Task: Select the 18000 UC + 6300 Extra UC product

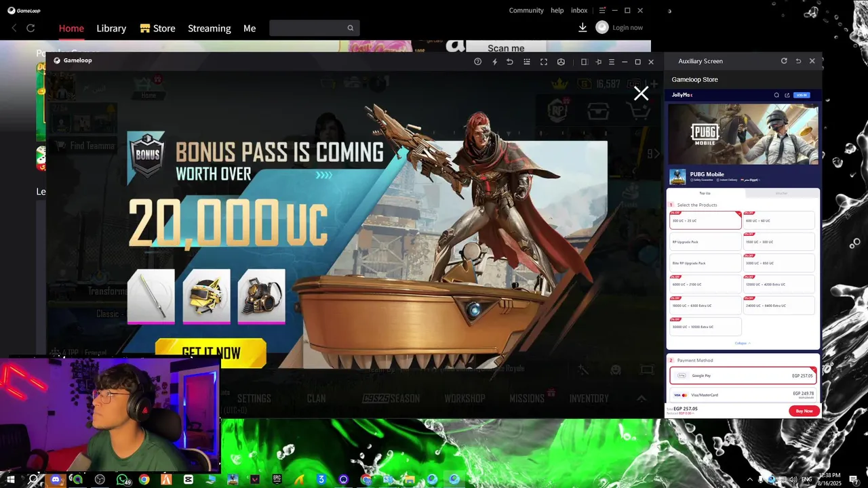Action: [x=705, y=306]
